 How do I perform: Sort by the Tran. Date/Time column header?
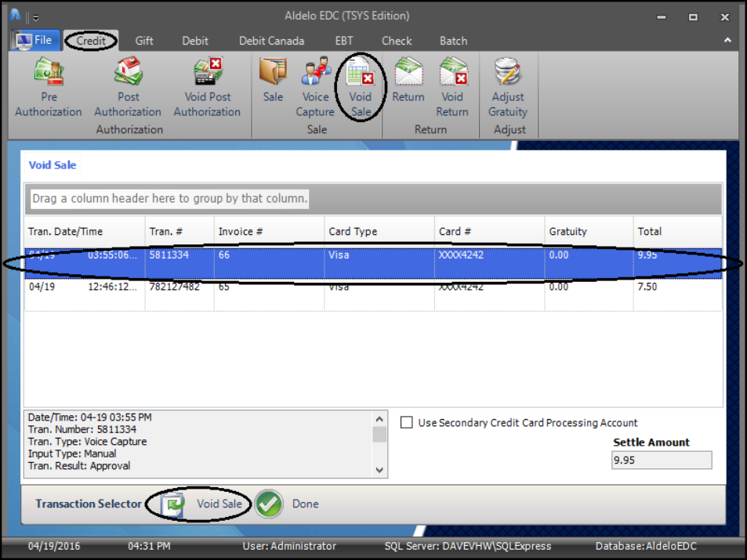tap(85, 231)
